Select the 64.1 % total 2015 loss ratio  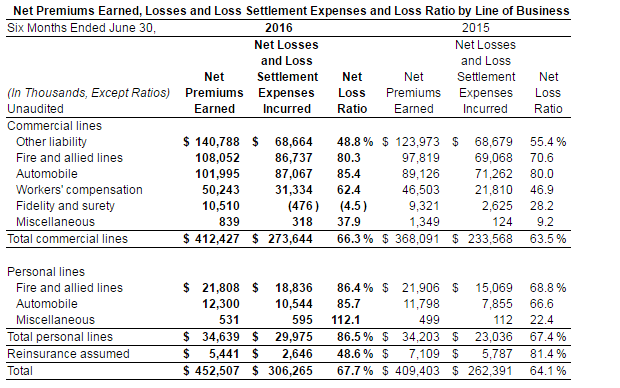pos(548,371)
